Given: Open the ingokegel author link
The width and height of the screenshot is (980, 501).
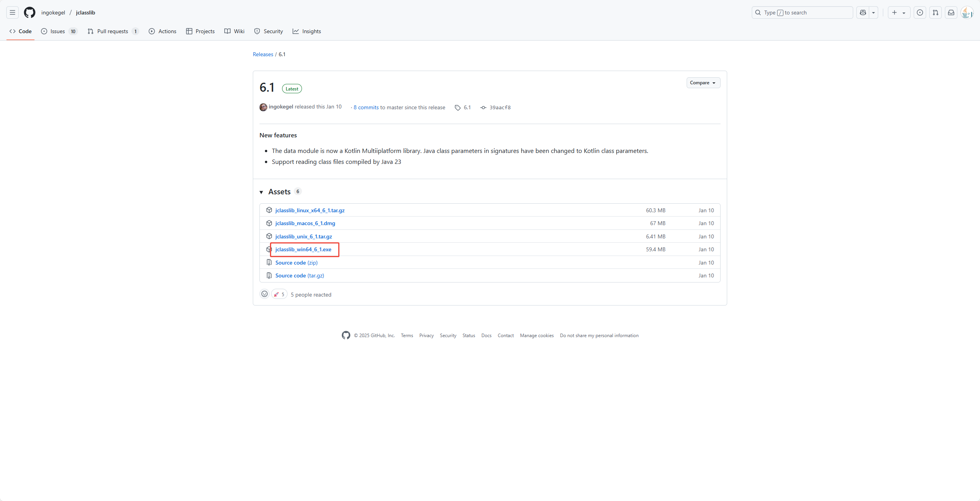Looking at the screenshot, I should point(281,107).
